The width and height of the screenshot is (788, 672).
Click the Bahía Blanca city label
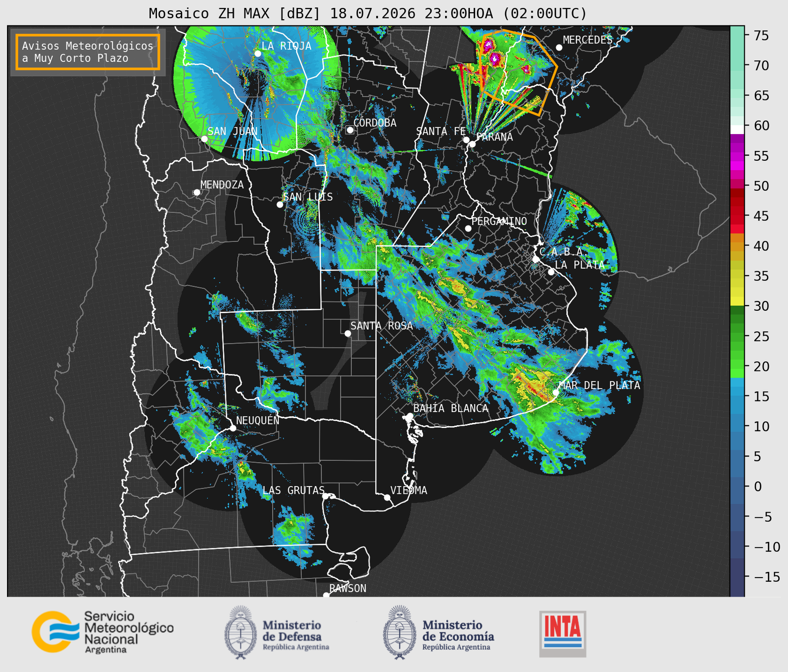[451, 408]
